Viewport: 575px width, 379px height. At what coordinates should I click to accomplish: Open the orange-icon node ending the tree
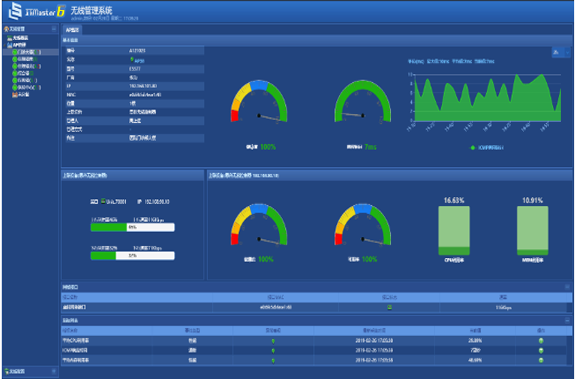click(x=15, y=95)
